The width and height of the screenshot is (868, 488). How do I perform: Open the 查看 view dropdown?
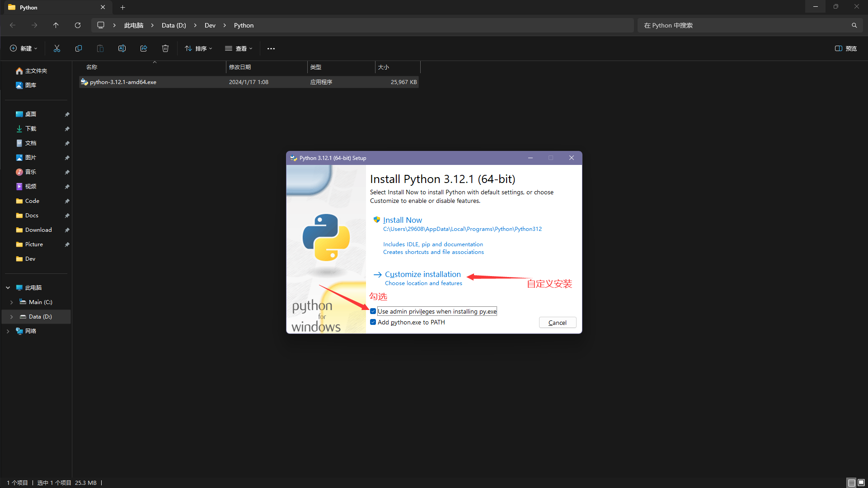(239, 48)
